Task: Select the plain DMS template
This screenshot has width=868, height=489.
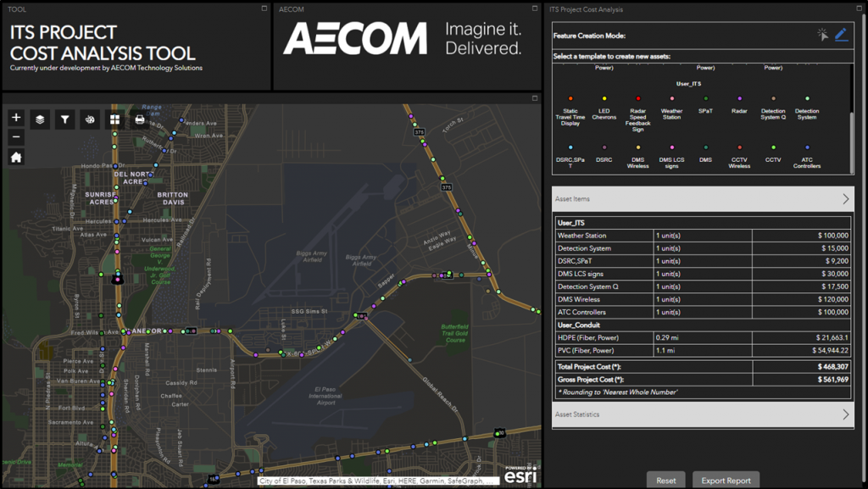Action: pos(705,154)
